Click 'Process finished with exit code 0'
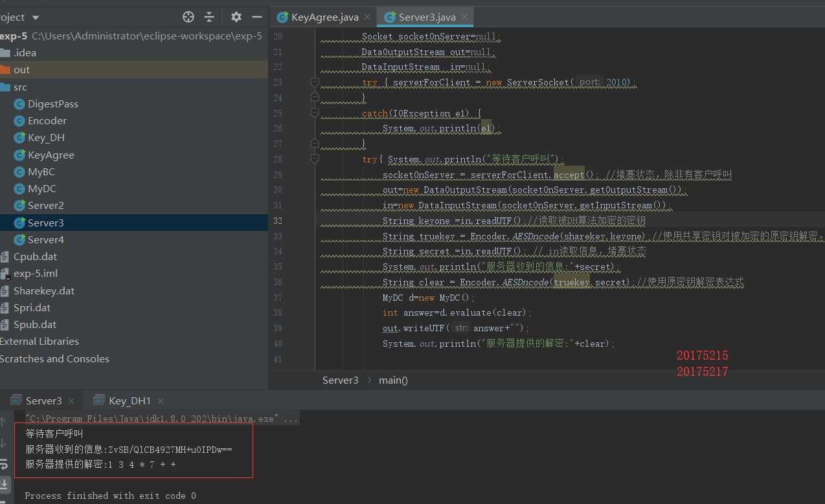The image size is (825, 504). tap(110, 496)
